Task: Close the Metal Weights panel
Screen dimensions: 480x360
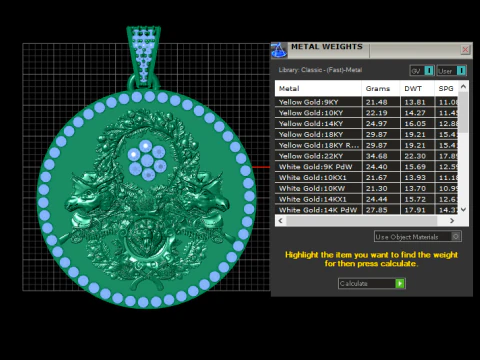Action: [x=465, y=50]
